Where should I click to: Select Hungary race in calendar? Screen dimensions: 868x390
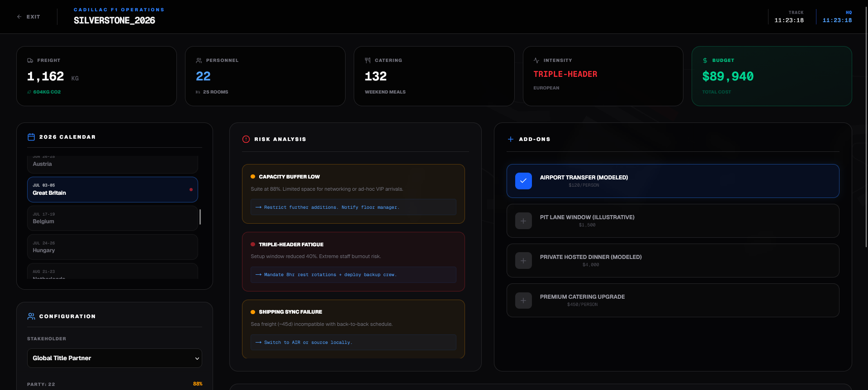(113, 247)
